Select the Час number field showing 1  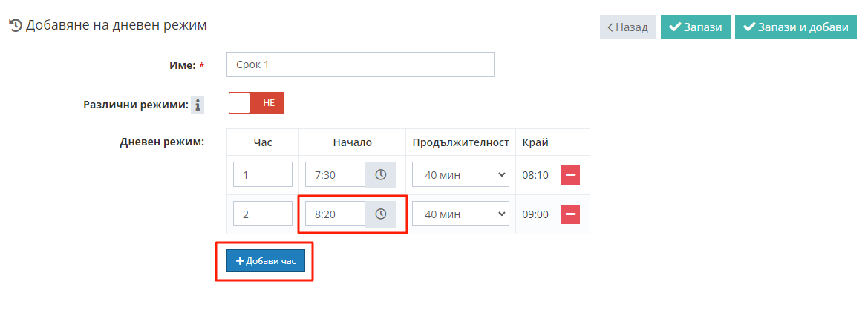pyautogui.click(x=262, y=175)
